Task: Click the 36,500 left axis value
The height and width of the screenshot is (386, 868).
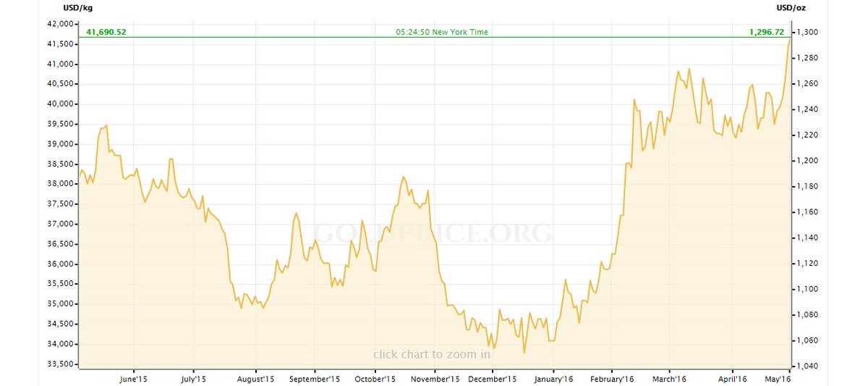Action: coord(59,243)
